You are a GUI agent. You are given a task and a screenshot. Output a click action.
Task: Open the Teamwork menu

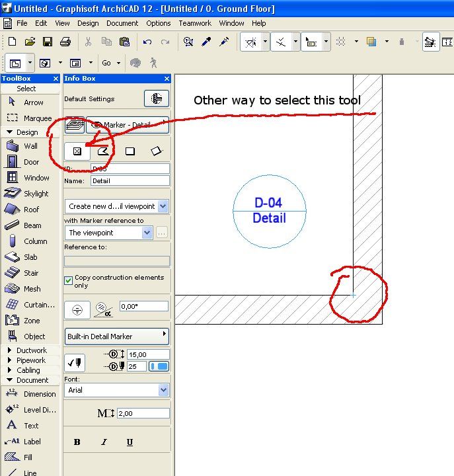(x=195, y=23)
